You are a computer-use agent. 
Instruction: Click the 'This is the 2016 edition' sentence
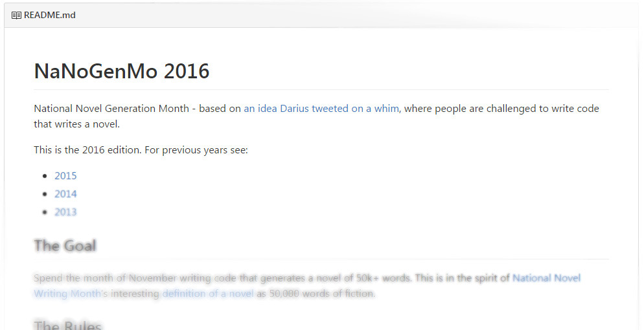click(x=141, y=150)
